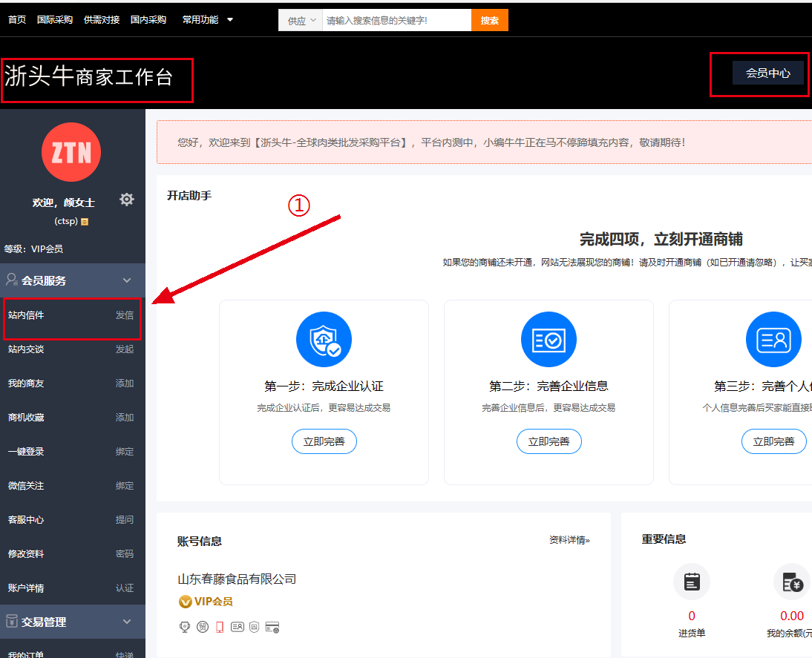Click the account balance (我的余额) icon
The image size is (812, 658).
(791, 582)
